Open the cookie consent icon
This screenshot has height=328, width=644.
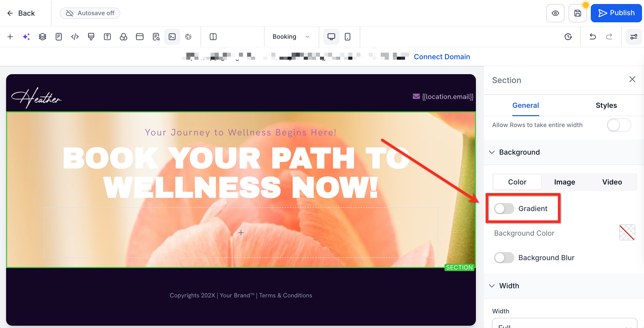188,37
